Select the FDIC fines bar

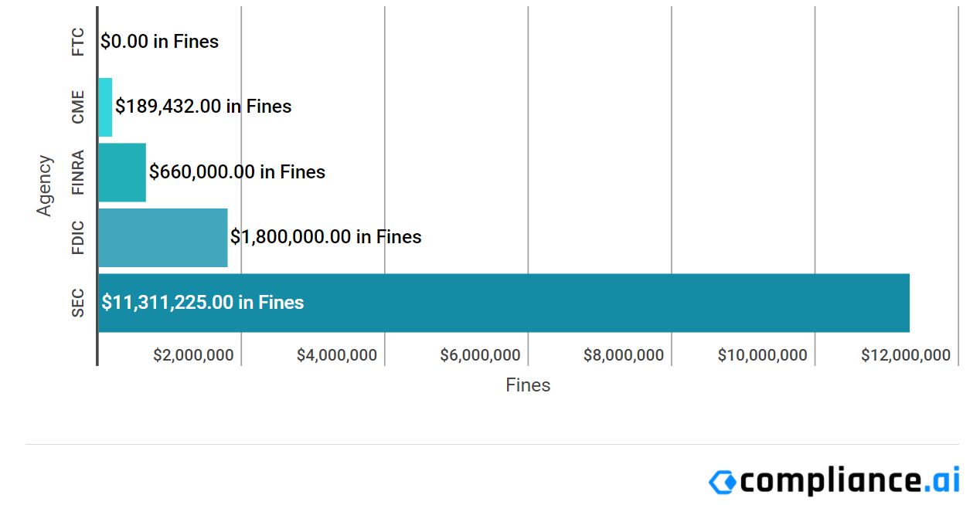point(163,238)
